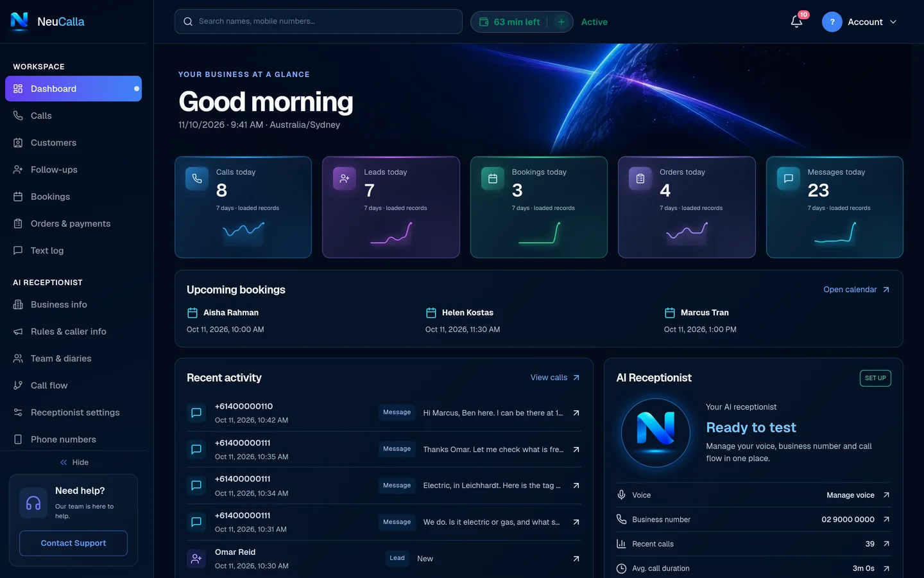The height and width of the screenshot is (578, 924).
Task: Click the calendar icon beside Helen Kostas
Action: 431,313
